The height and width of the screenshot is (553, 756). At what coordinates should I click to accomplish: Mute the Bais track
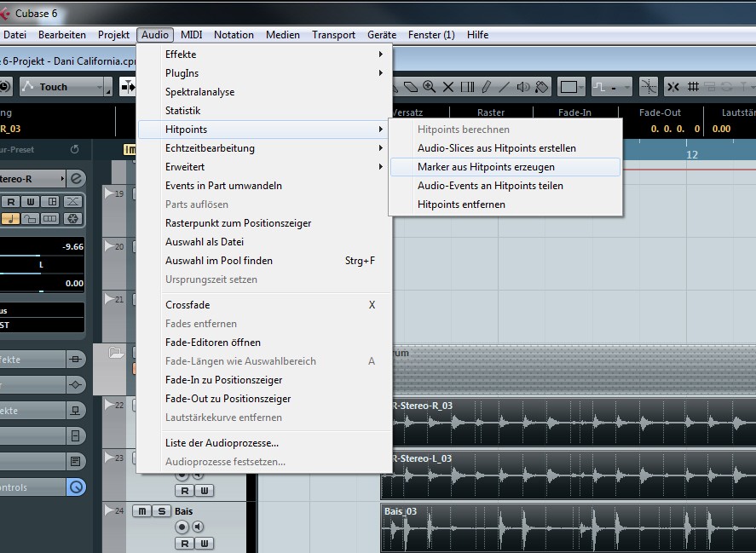[x=141, y=511]
